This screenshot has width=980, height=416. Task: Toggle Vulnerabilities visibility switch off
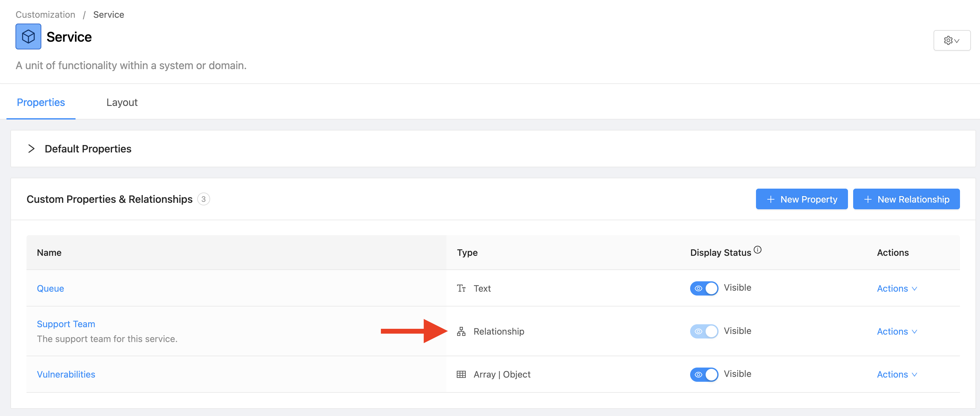(704, 374)
